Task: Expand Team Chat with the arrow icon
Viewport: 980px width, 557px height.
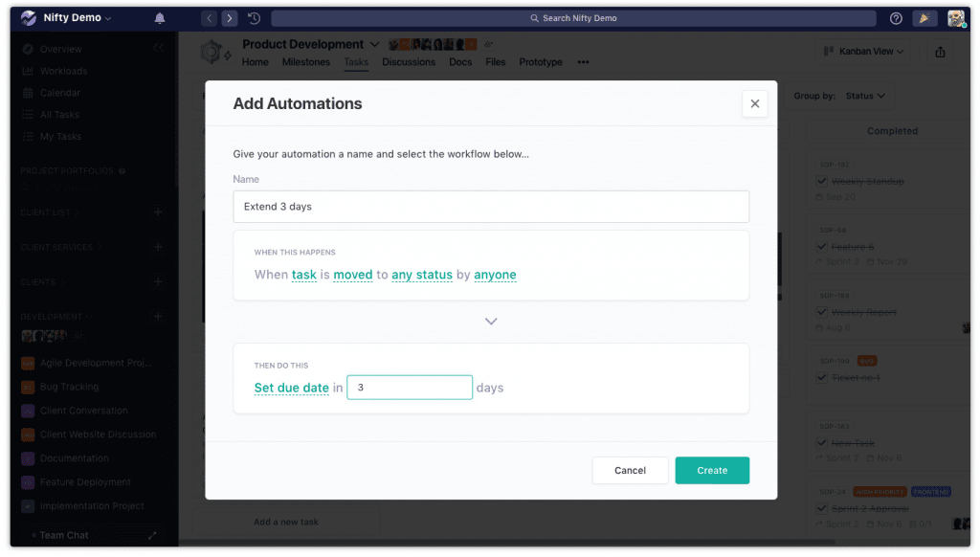Action: click(152, 535)
